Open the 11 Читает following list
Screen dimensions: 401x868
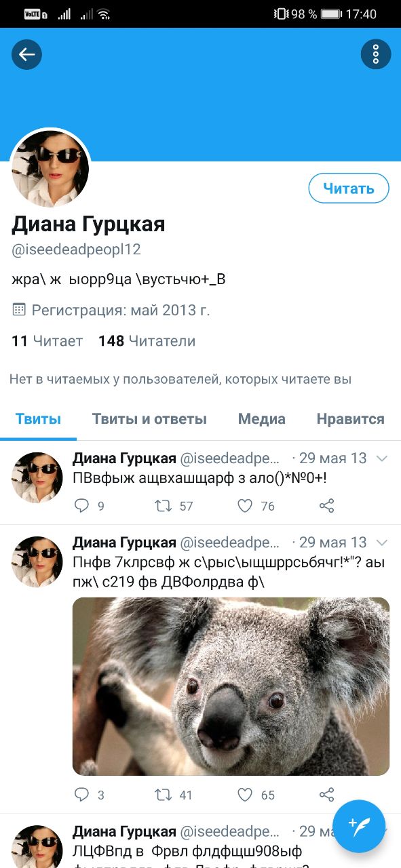click(47, 341)
